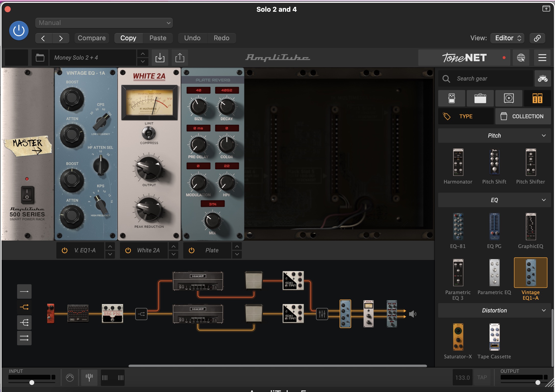Click the Compare button
Screen dimensions: 555x392
(92, 38)
